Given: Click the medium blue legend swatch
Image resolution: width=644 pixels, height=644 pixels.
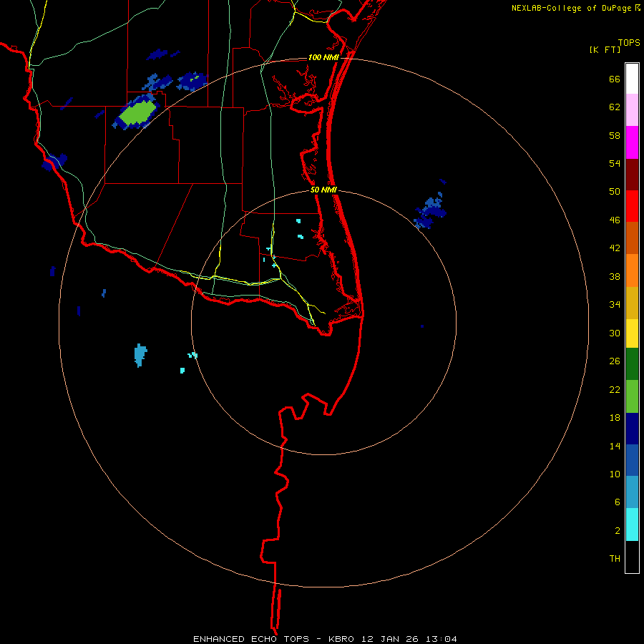Looking at the screenshot, I should [632, 460].
